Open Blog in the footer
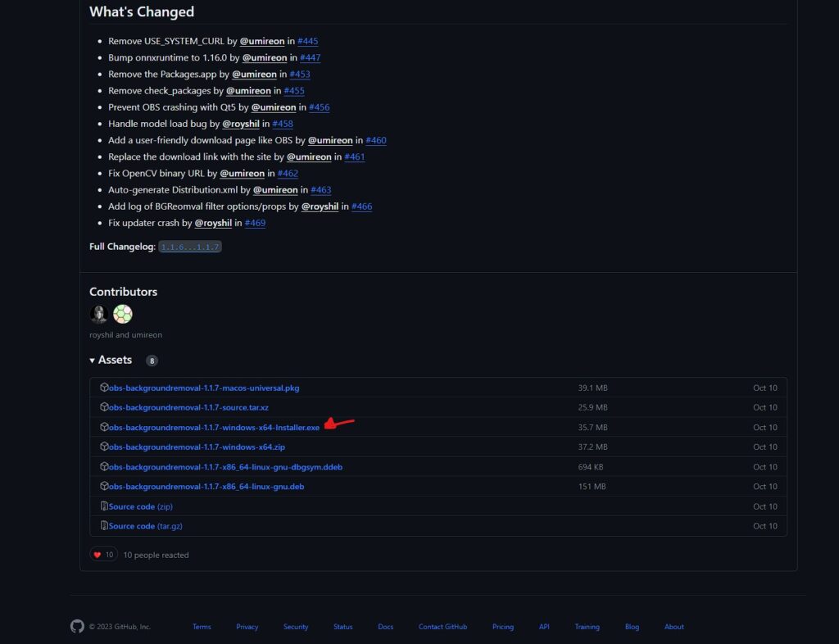Viewport: 839px width, 644px height. pyautogui.click(x=632, y=627)
